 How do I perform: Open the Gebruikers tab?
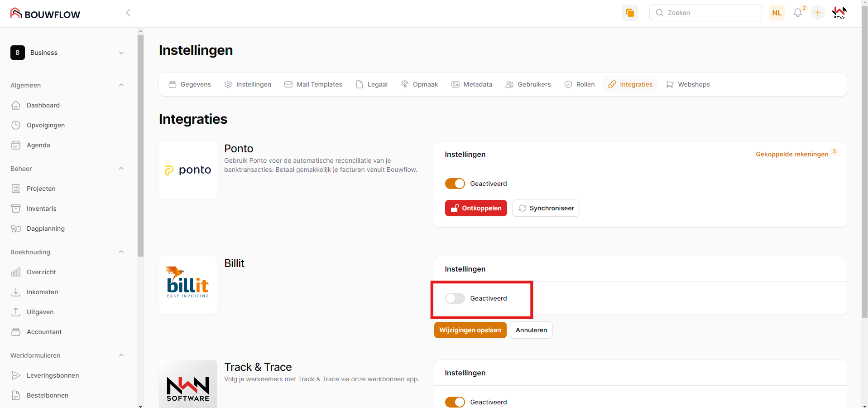click(x=528, y=84)
